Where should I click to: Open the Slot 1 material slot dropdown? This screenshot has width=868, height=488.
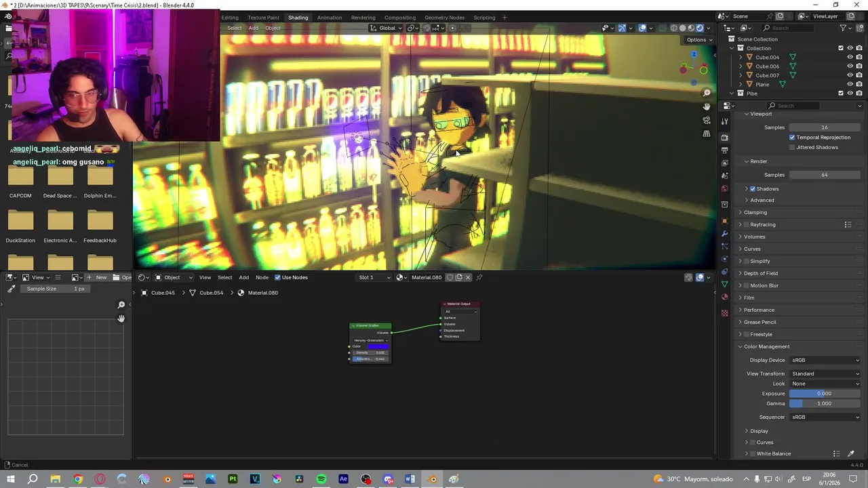(x=374, y=277)
